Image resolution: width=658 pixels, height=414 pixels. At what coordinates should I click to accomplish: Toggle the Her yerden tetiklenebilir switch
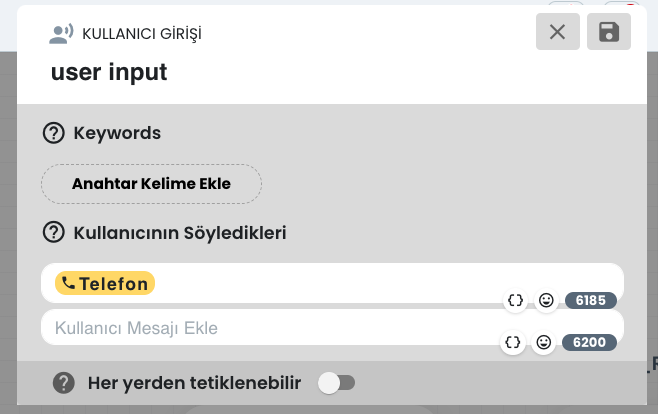point(336,383)
